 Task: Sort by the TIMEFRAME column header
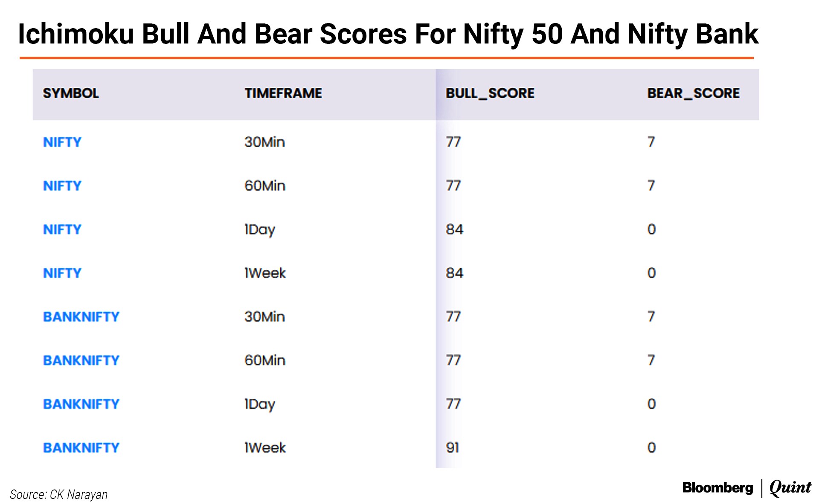(283, 93)
